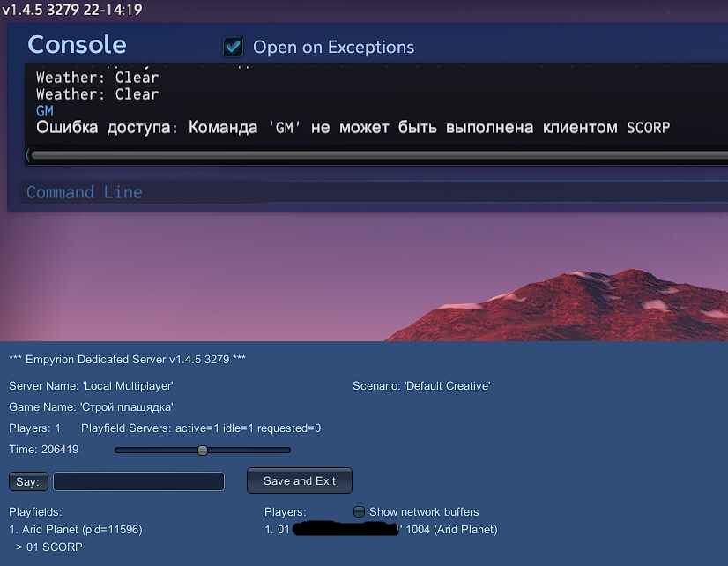
Task: Click the blue GM command in console log
Action: pyautogui.click(x=45, y=111)
